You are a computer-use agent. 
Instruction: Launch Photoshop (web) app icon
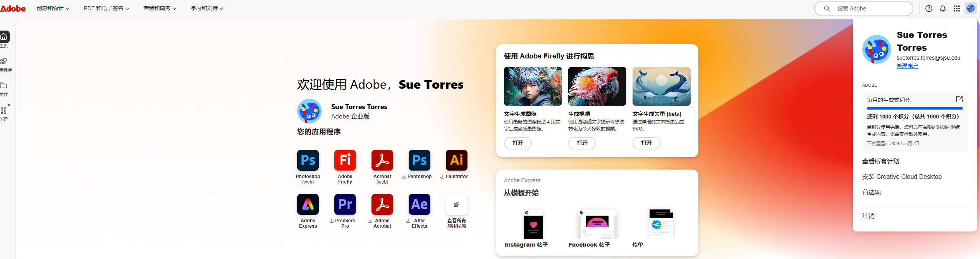pyautogui.click(x=308, y=160)
